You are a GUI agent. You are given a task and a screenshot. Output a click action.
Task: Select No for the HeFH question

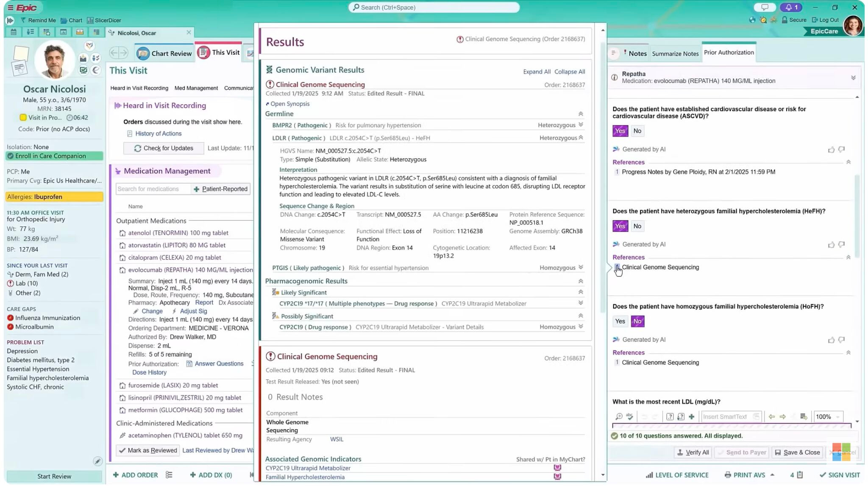(637, 226)
